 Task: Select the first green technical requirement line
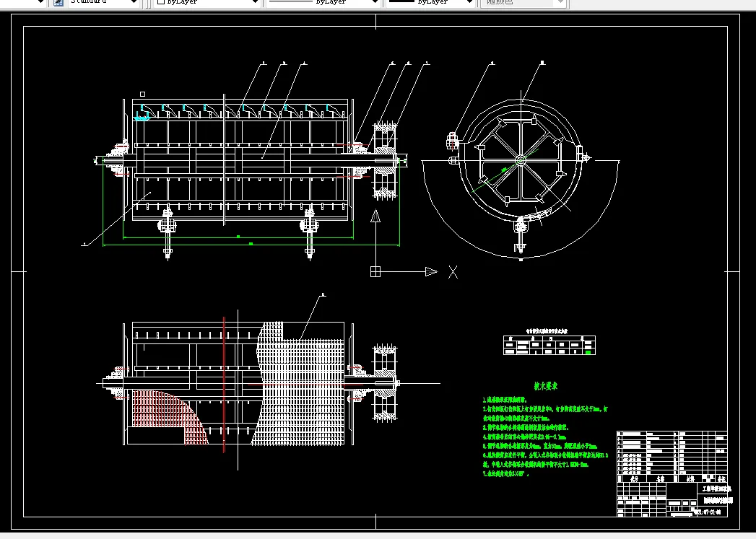pos(505,400)
